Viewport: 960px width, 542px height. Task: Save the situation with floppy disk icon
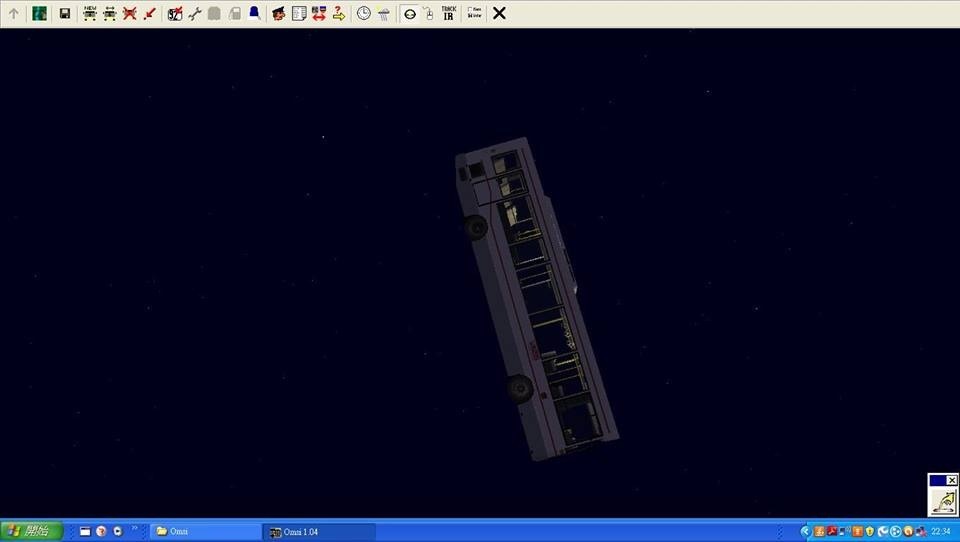[x=65, y=13]
